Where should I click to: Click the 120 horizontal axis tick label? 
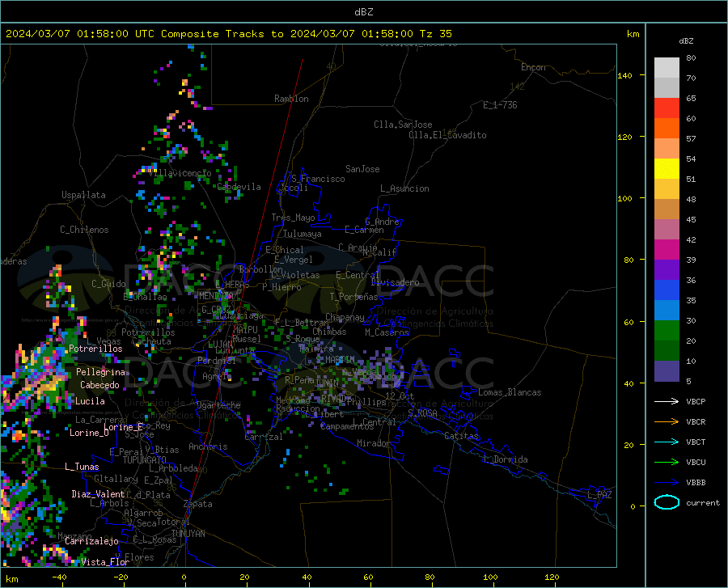point(552,577)
